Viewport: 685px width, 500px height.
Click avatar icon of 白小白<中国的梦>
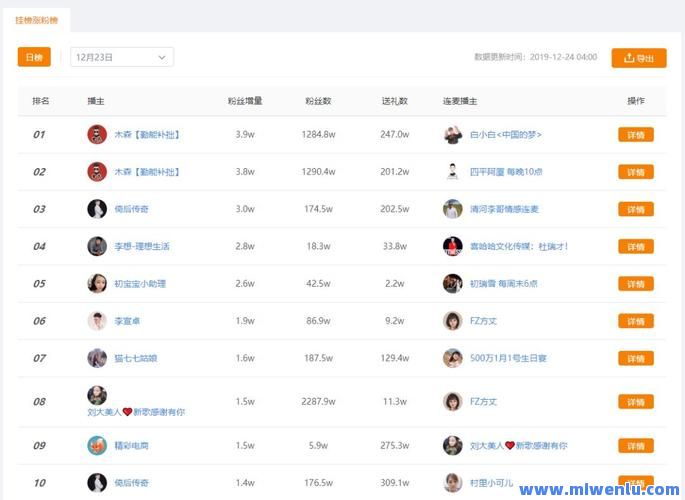[x=453, y=134]
